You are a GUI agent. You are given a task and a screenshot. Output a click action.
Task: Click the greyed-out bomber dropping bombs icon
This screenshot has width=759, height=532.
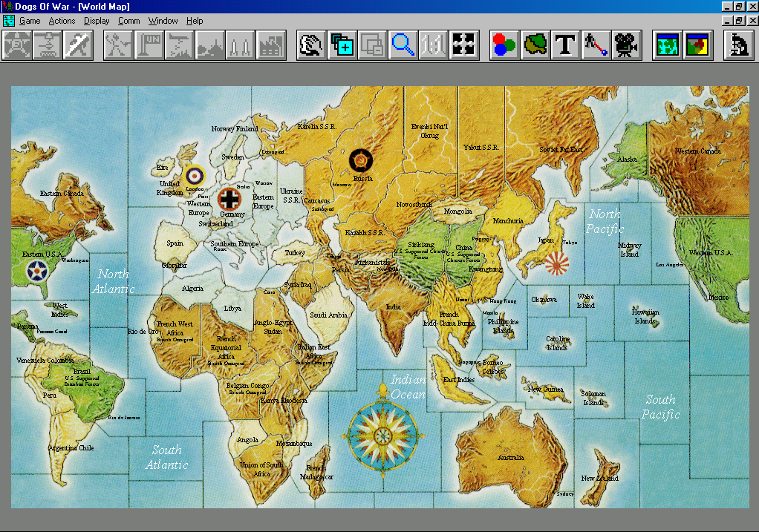pos(180,45)
